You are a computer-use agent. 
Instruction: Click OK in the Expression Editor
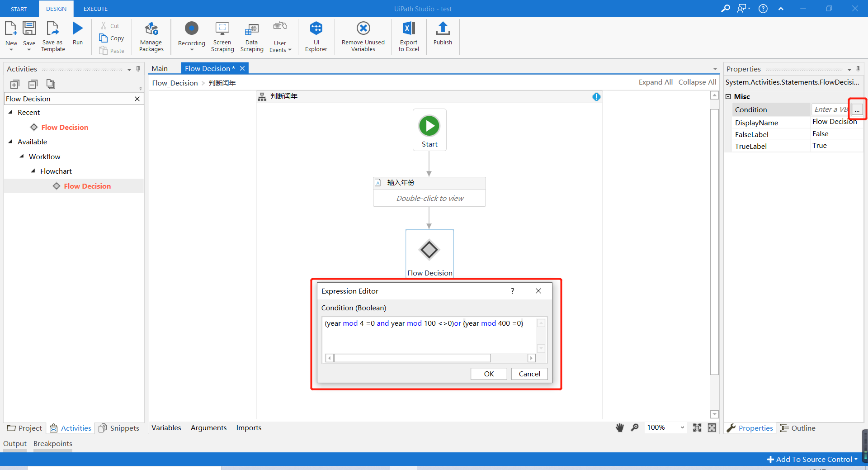488,374
